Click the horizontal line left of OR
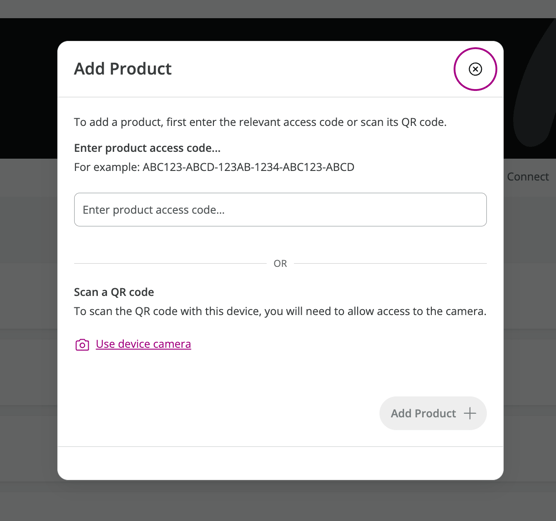 (x=170, y=264)
